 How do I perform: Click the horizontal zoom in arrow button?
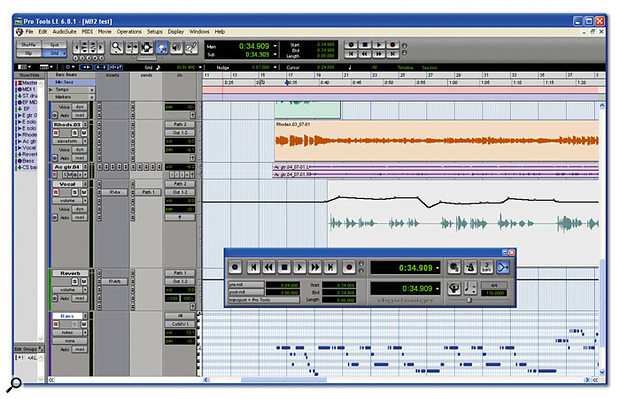(x=101, y=47)
